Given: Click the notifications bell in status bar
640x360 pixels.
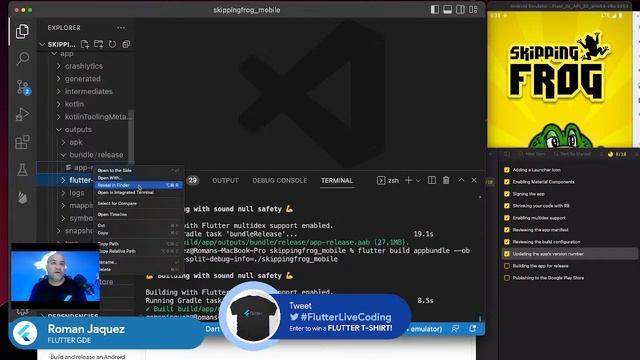Looking at the screenshot, I should (x=472, y=329).
